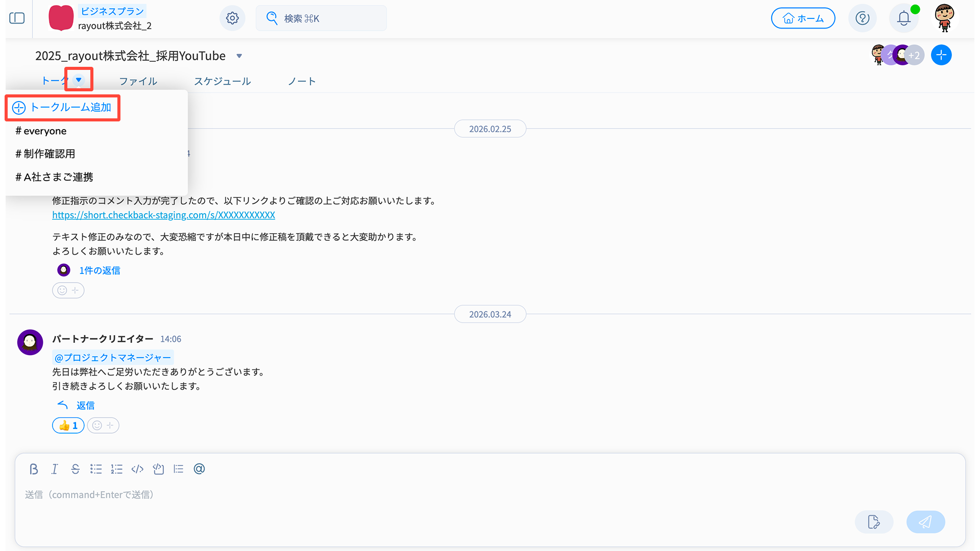Click the blue add member plus button

point(941,55)
